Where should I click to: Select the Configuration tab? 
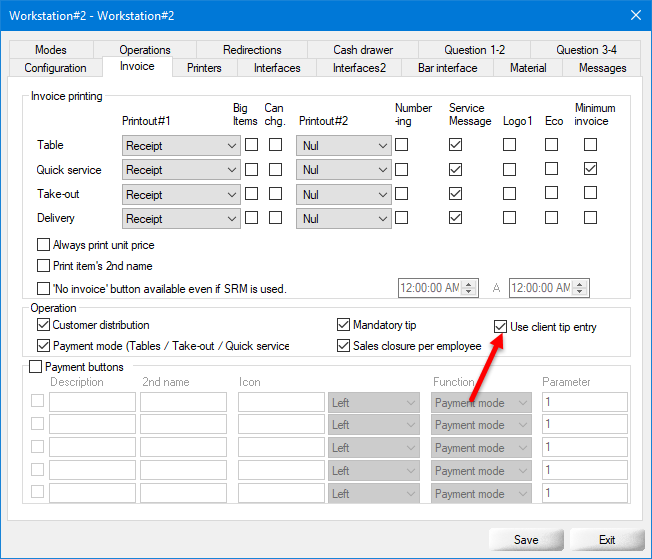[56, 68]
